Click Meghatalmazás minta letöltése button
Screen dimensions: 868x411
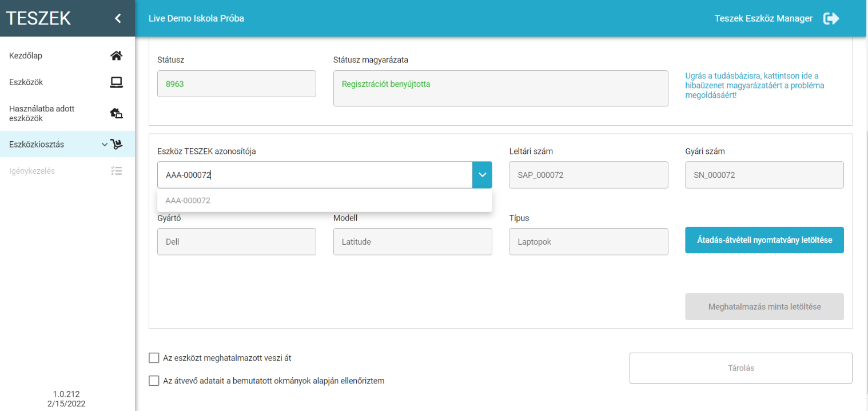tap(765, 306)
